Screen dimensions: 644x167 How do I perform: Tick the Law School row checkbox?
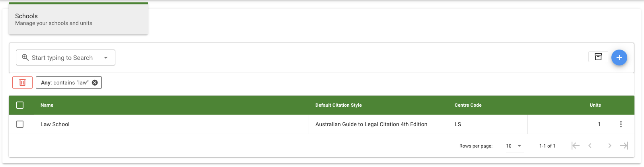[x=20, y=124]
